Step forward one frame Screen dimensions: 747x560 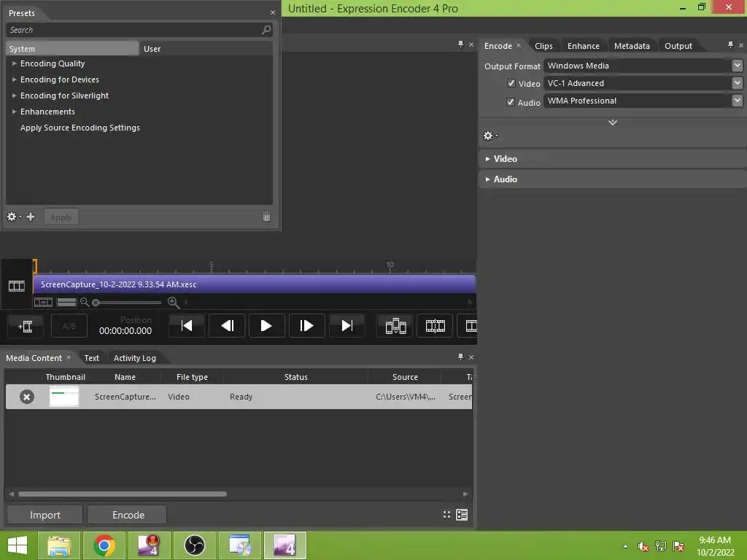pyautogui.click(x=306, y=326)
